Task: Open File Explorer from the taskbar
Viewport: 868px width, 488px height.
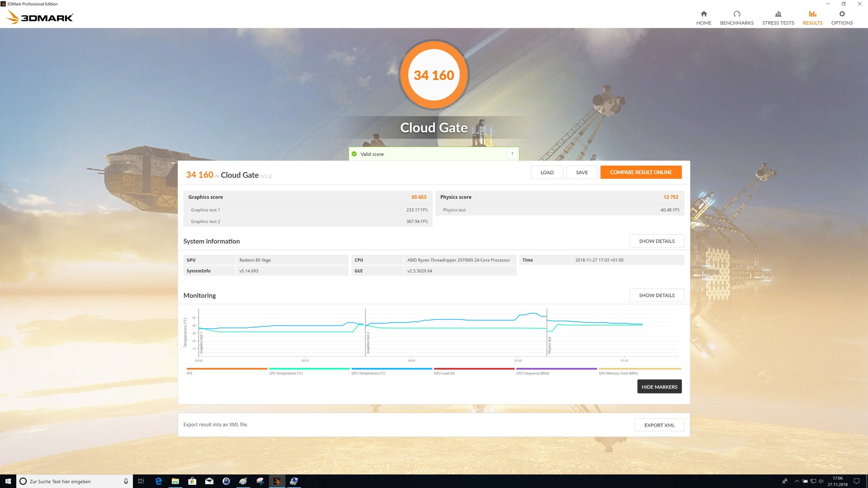Action: 175,481
